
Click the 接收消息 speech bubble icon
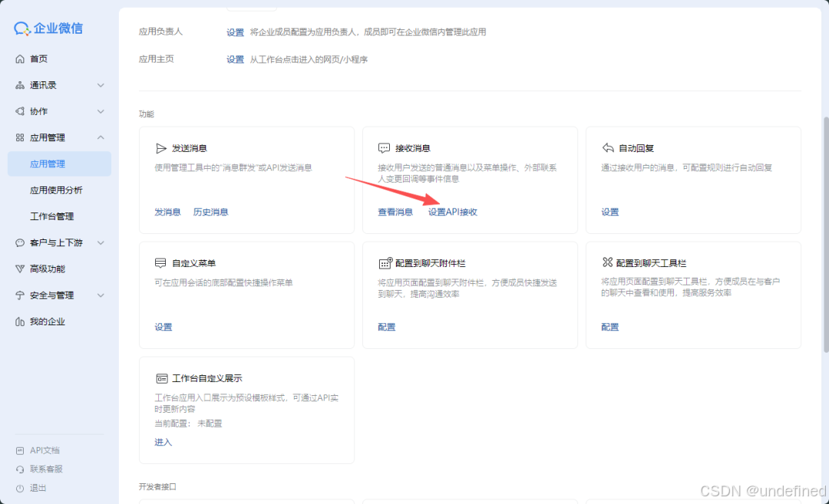click(385, 148)
